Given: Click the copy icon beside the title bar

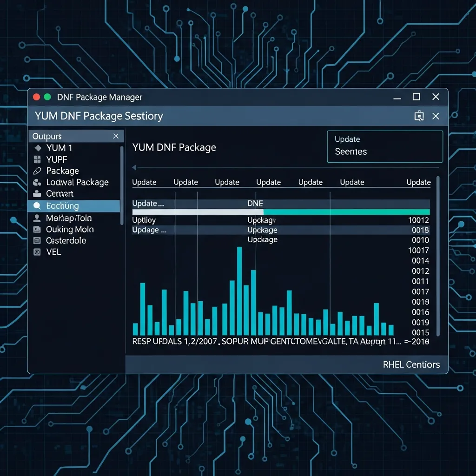Looking at the screenshot, I should (419, 116).
